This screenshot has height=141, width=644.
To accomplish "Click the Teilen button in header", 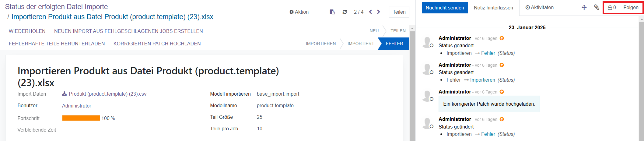I will pos(399,12).
